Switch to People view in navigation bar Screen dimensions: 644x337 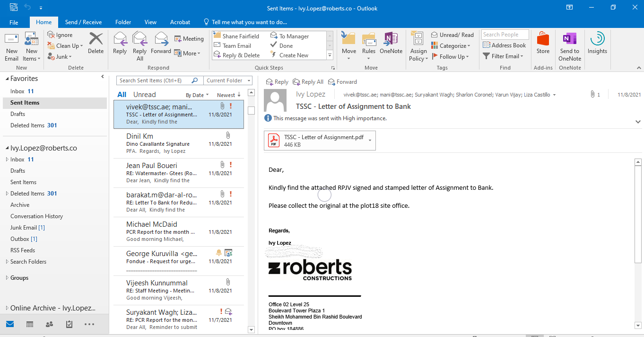coord(49,324)
